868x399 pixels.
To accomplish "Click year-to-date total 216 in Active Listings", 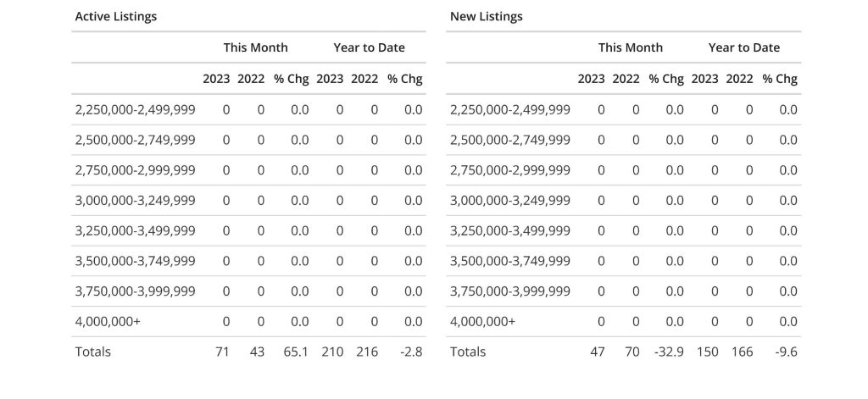I will 365,352.
